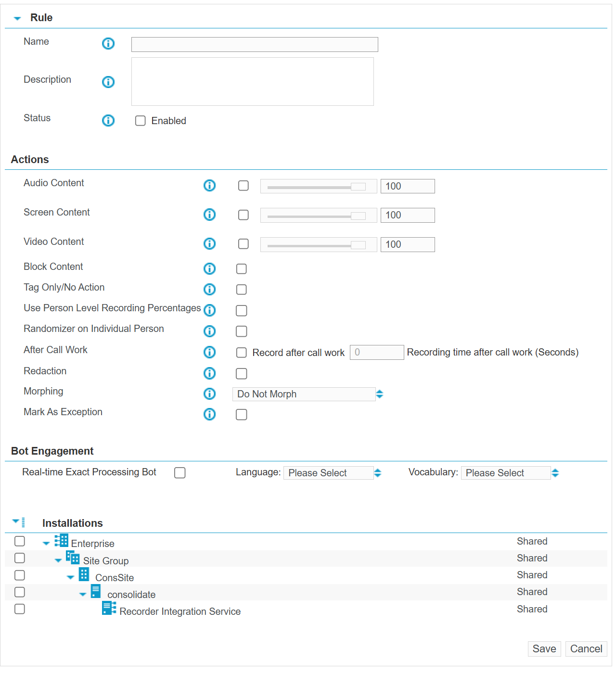Click the info icon next to Name
Screen dimensions: 616x674
[x=108, y=43]
